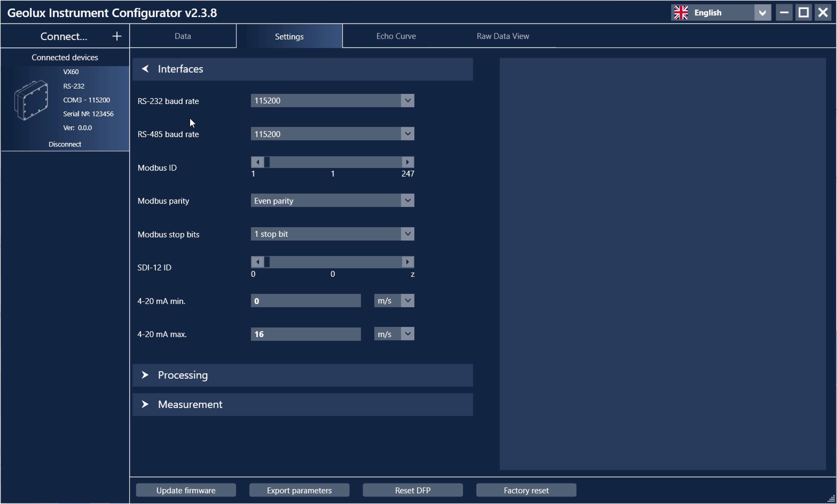Click the Update firmware button
Screen dimensions: 837x504
click(x=186, y=490)
